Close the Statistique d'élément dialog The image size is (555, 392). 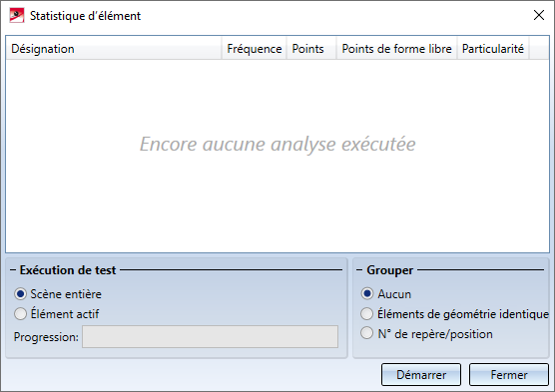539,15
